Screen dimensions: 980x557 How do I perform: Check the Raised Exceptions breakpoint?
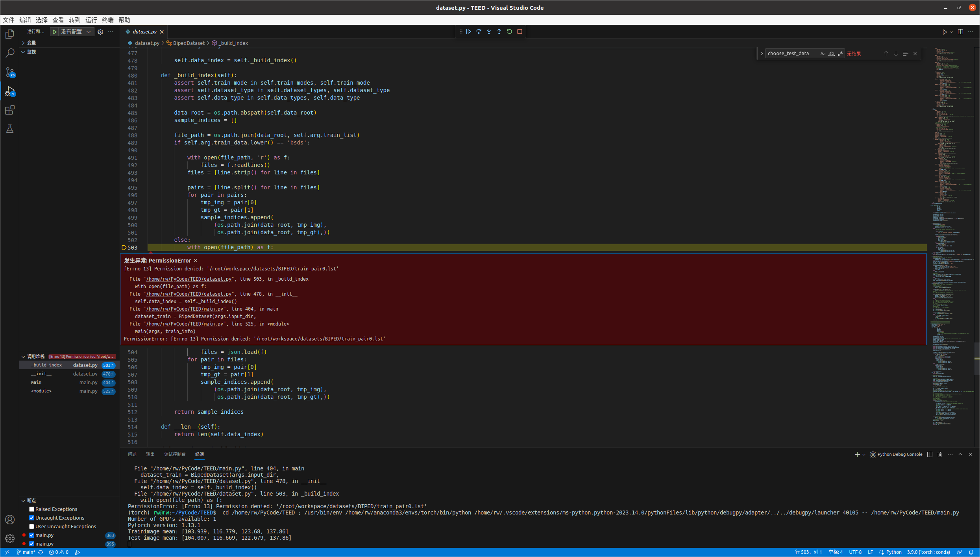point(31,509)
